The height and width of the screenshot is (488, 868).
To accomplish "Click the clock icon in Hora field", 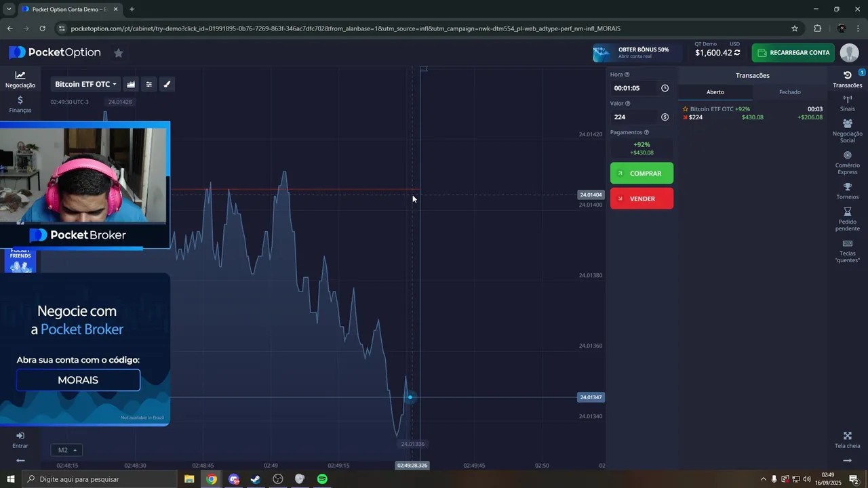I will [x=665, y=88].
